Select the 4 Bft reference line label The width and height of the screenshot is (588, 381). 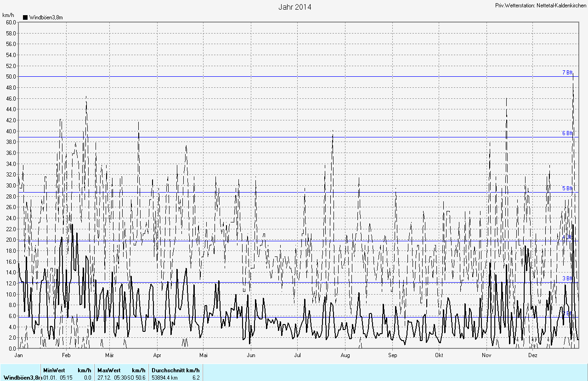click(x=567, y=237)
